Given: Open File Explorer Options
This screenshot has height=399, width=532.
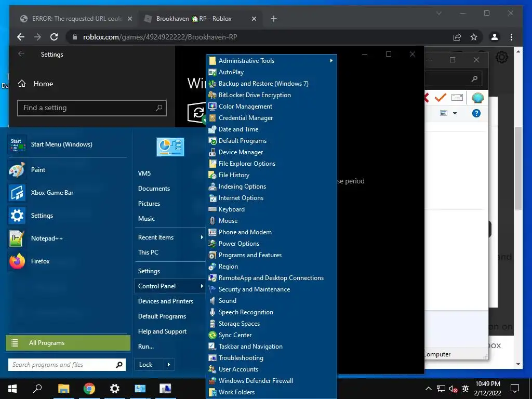Looking at the screenshot, I should click(x=271, y=164).
